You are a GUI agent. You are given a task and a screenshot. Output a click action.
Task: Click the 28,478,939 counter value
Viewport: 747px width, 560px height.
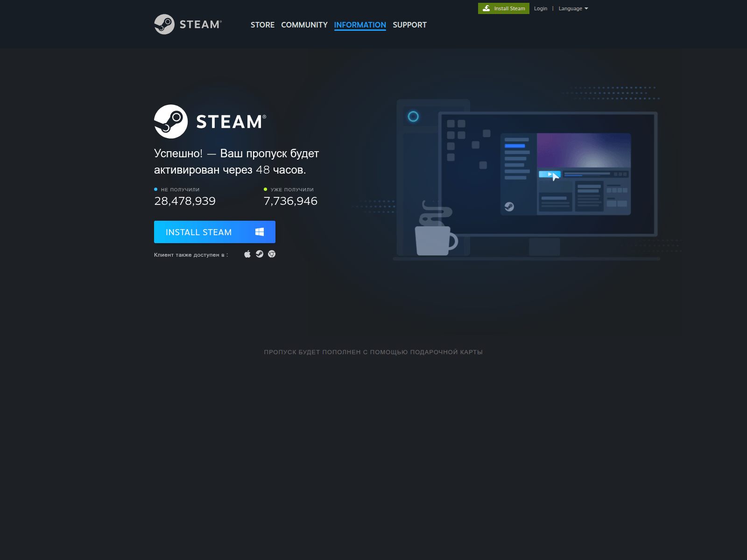(x=185, y=201)
